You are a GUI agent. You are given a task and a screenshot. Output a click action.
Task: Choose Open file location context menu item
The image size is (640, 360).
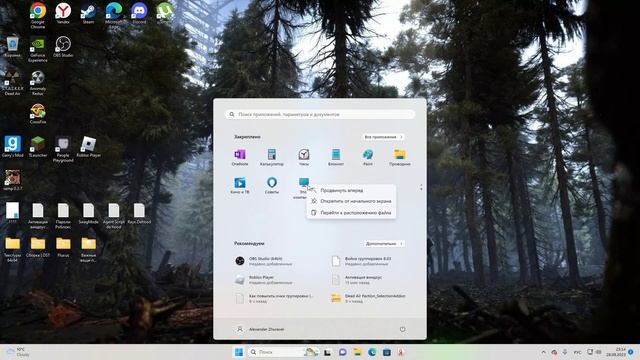[351, 213]
